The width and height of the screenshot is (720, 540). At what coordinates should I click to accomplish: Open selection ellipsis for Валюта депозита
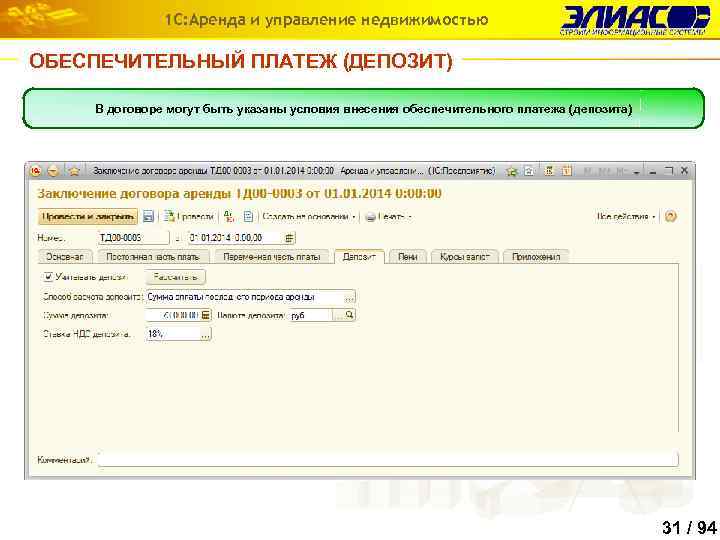(x=338, y=315)
